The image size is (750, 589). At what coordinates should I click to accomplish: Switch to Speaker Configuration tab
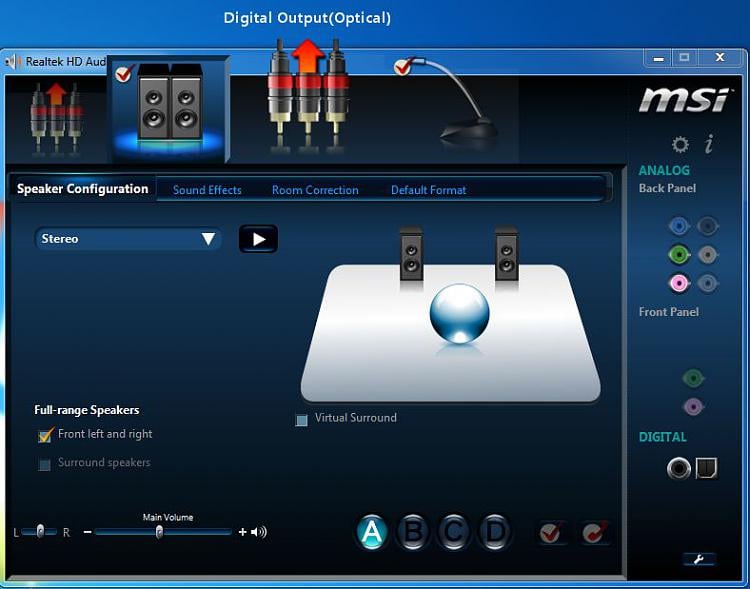tap(83, 189)
